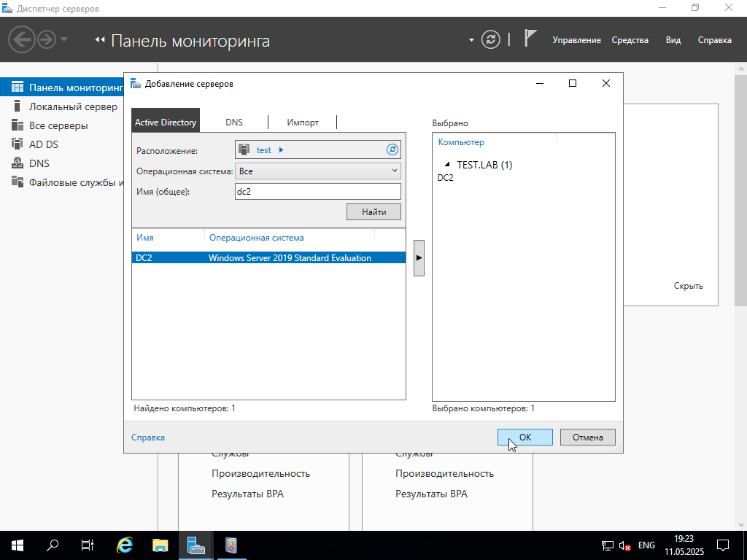Click the Все серверы sidebar icon
Screen dimensions: 747x560
pyautogui.click(x=18, y=125)
